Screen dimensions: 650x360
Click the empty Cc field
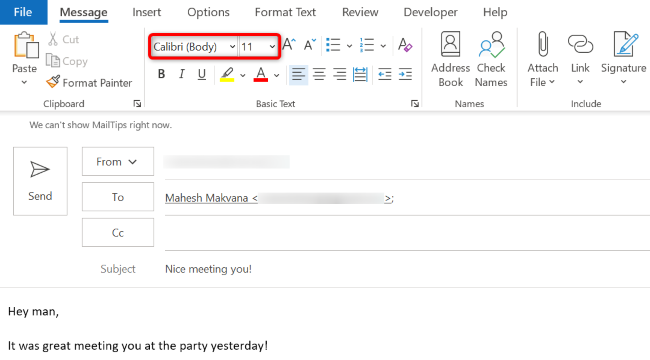click(x=407, y=233)
